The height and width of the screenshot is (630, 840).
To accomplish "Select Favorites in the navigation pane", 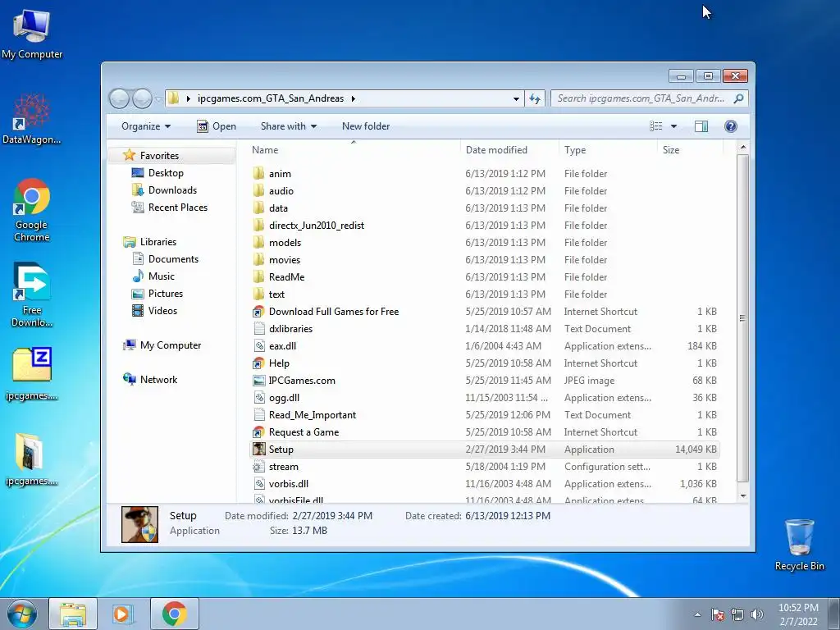I will [159, 155].
